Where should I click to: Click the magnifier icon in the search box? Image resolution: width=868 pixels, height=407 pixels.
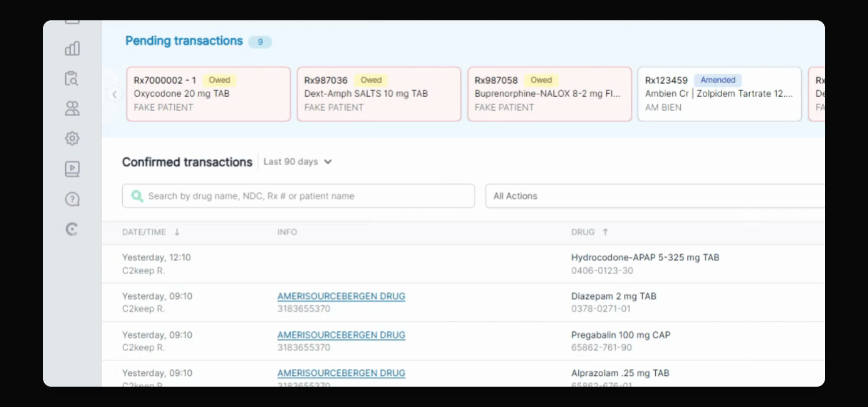pos(137,196)
